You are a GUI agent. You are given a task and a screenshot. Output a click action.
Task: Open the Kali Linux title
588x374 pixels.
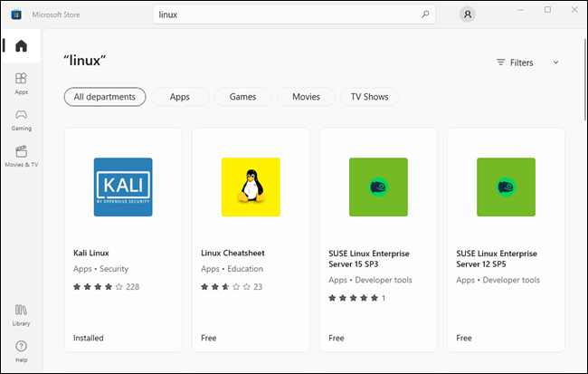pyautogui.click(x=91, y=253)
